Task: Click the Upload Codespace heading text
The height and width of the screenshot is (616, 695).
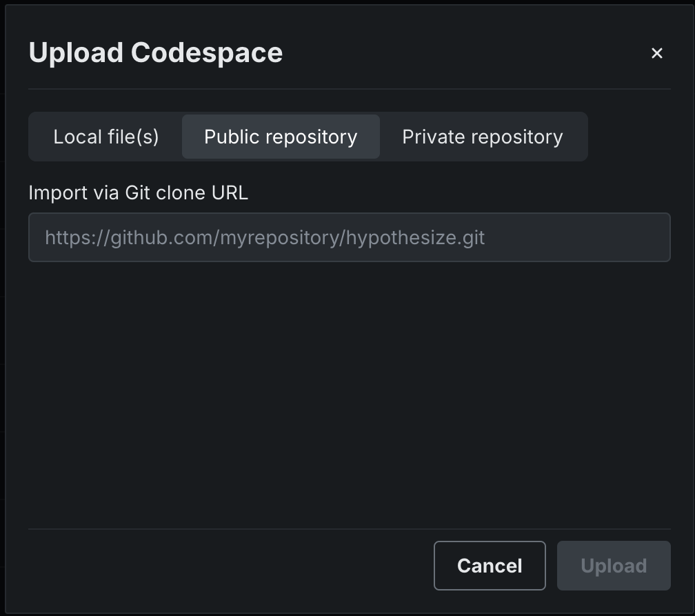Action: click(x=156, y=53)
